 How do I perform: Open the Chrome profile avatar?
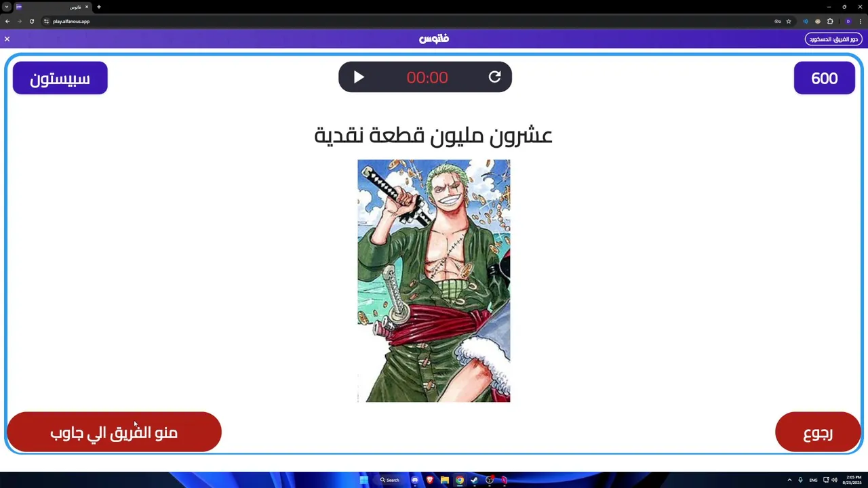pos(848,21)
